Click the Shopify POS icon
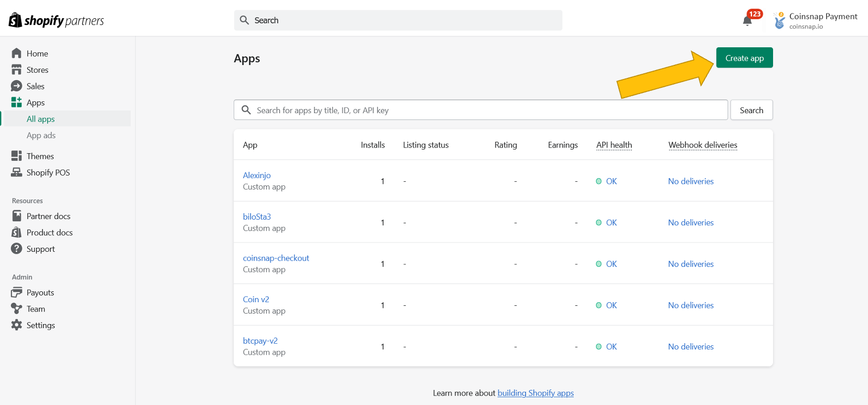The width and height of the screenshot is (868, 405). [17, 172]
